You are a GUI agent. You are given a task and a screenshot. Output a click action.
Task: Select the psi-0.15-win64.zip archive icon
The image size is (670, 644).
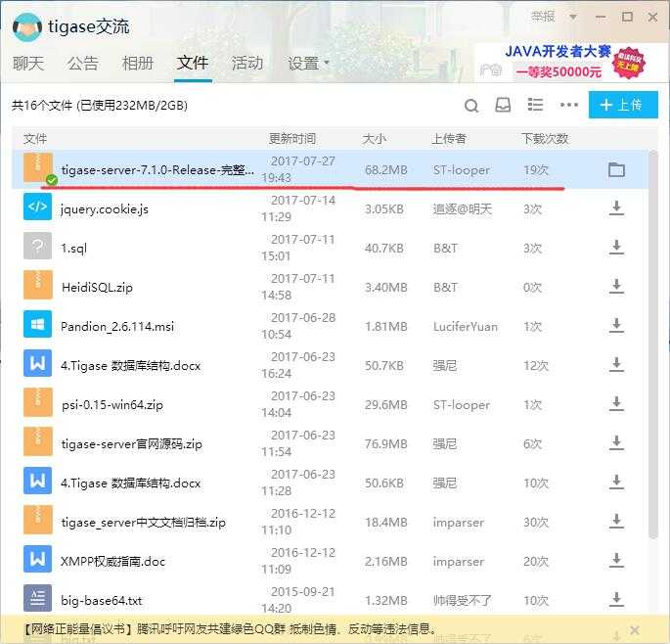pos(37,402)
